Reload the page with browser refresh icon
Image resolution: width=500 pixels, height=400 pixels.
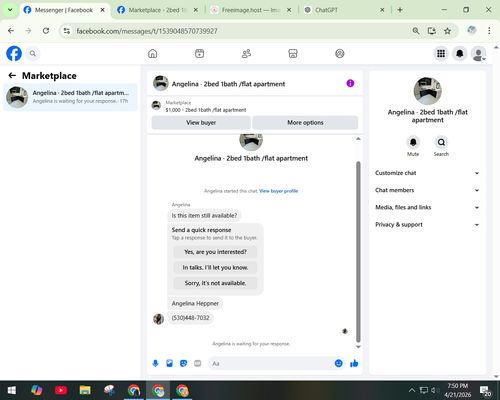46,31
